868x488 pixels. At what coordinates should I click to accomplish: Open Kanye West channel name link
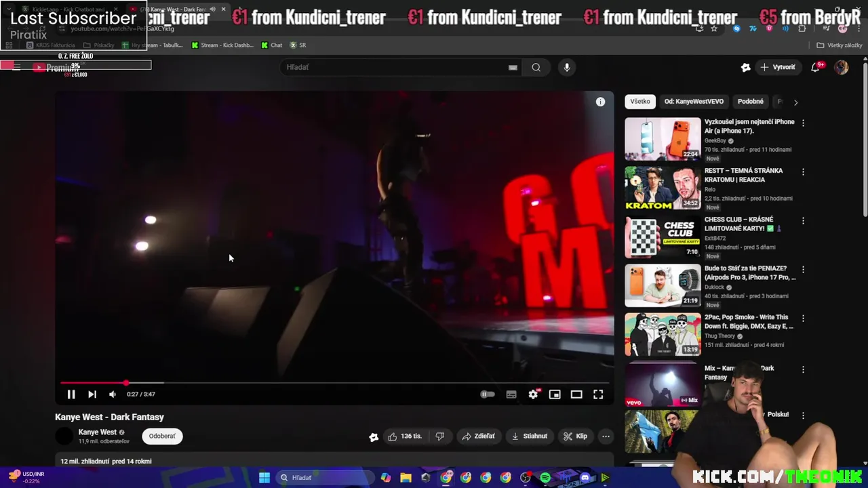point(98,432)
